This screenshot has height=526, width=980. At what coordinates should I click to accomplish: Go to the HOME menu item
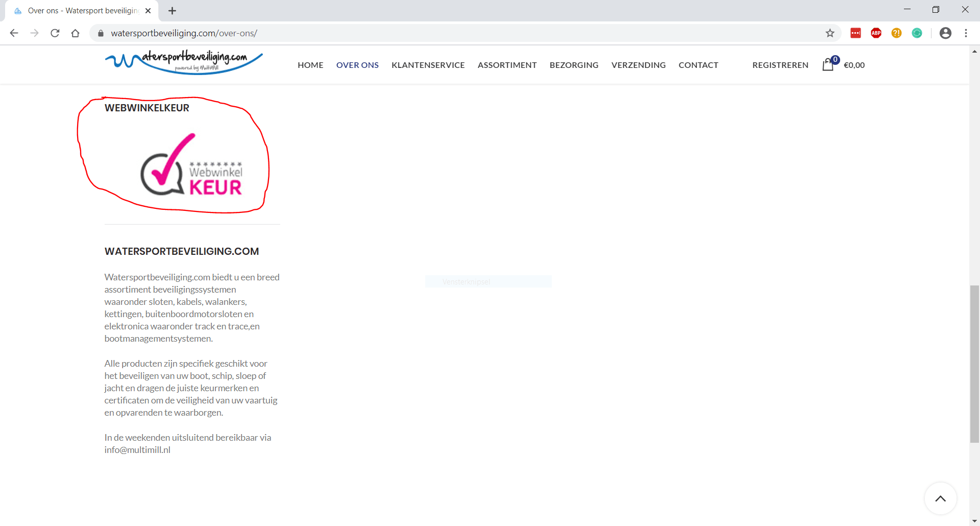310,65
